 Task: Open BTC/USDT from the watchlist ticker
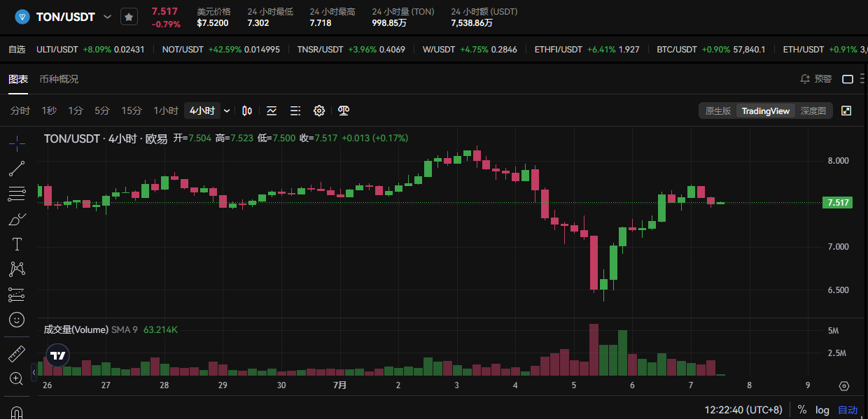tap(677, 50)
